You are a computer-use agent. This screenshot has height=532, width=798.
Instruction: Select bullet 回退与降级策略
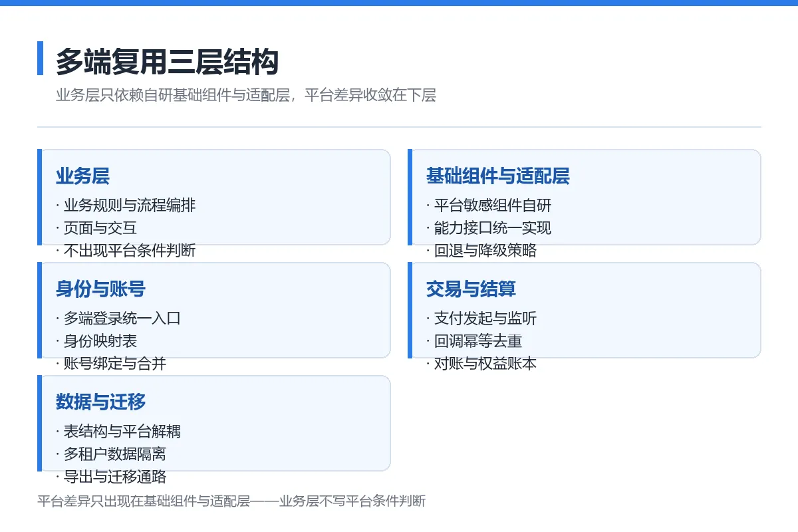[481, 251]
